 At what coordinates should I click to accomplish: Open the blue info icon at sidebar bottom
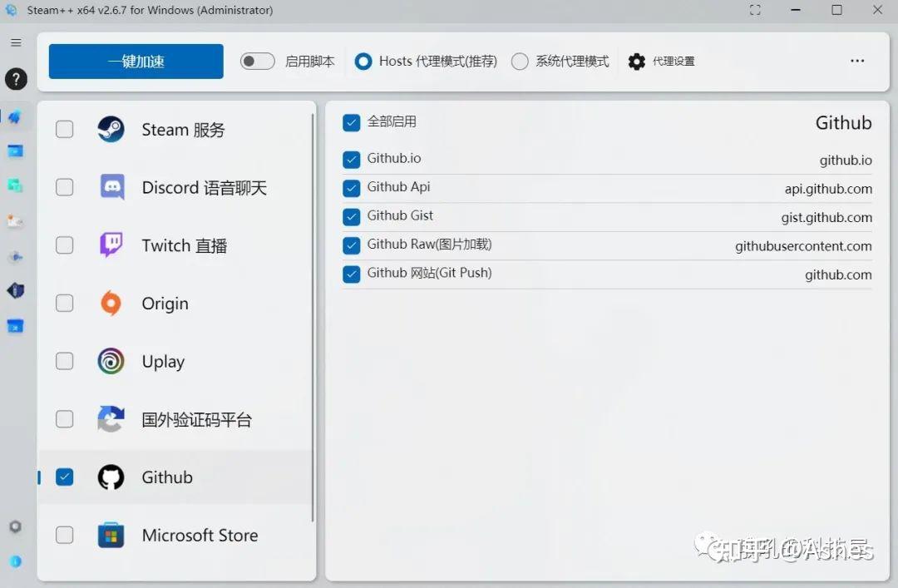click(x=16, y=561)
